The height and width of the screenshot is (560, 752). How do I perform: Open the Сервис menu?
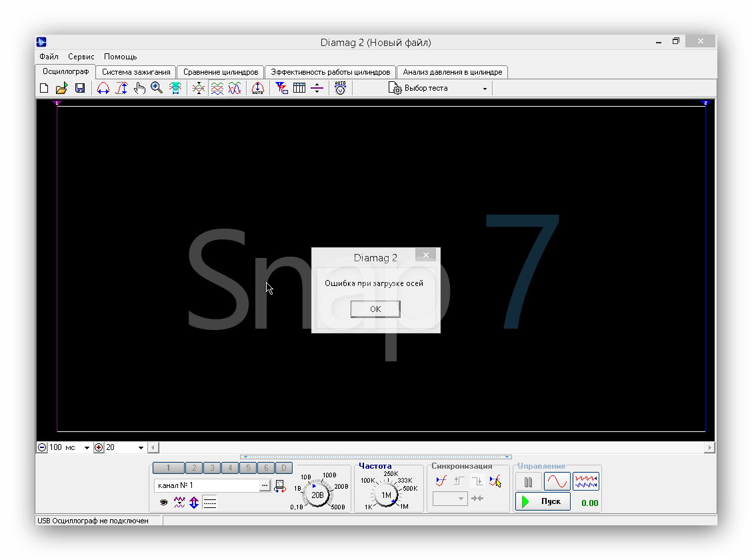pos(81,57)
